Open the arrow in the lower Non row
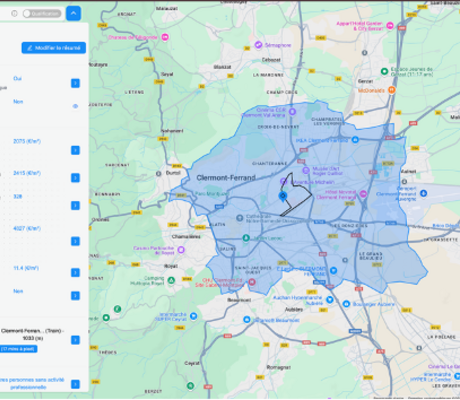 tap(75, 296)
